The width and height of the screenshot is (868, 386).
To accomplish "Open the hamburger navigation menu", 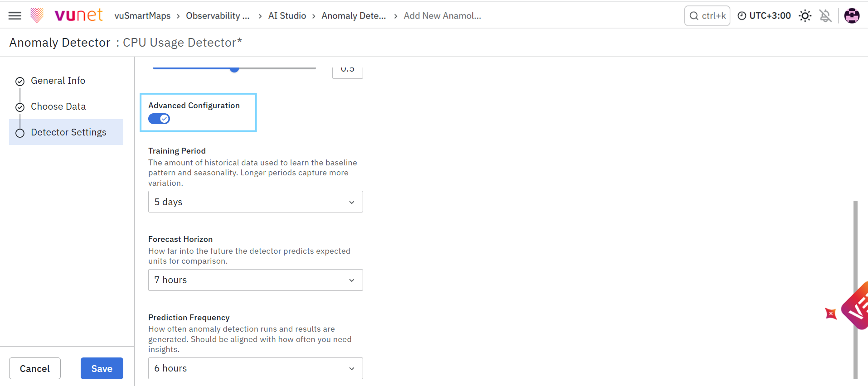I will pyautogui.click(x=15, y=16).
